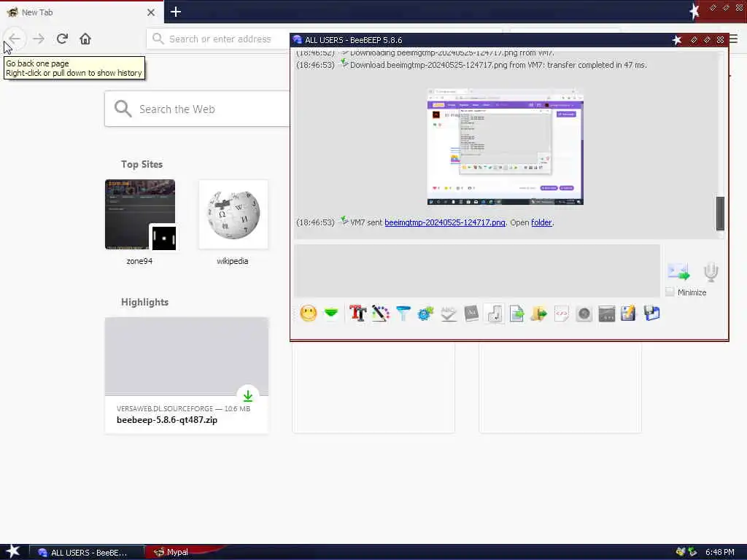Click the code snippet </> icon
Image resolution: width=747 pixels, height=560 pixels.
coord(562,314)
